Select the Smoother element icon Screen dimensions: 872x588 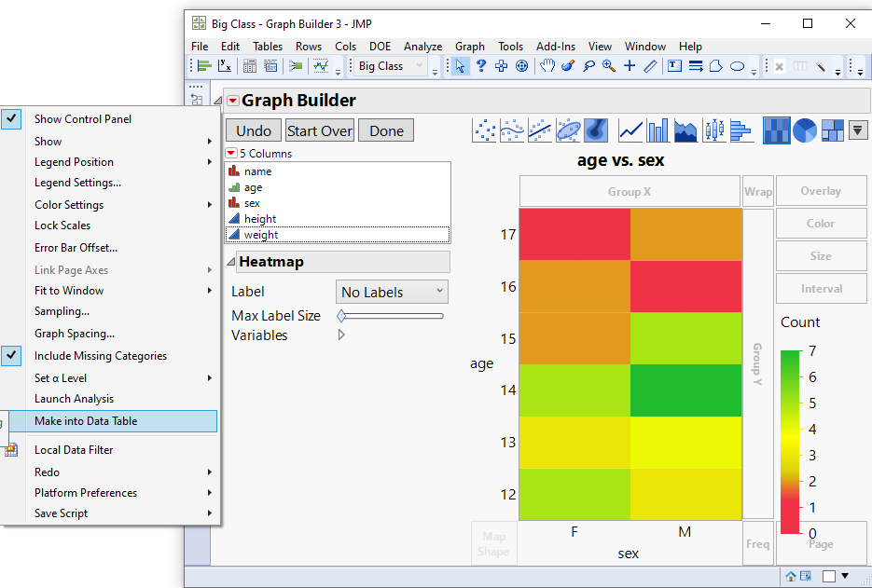click(512, 130)
